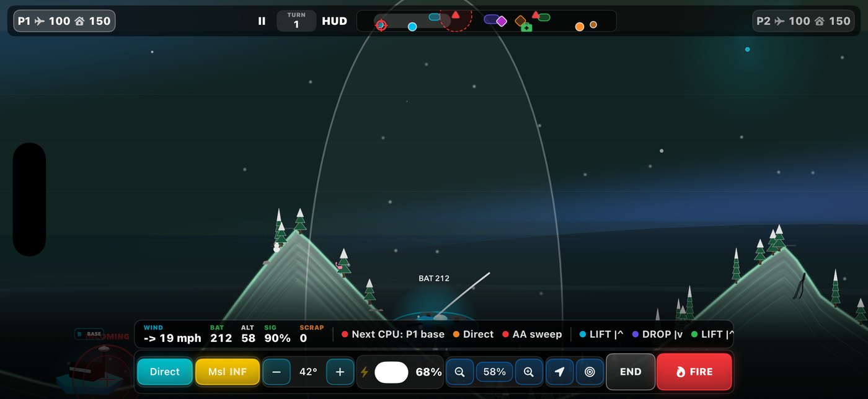Click the 42° angle value

tap(308, 372)
